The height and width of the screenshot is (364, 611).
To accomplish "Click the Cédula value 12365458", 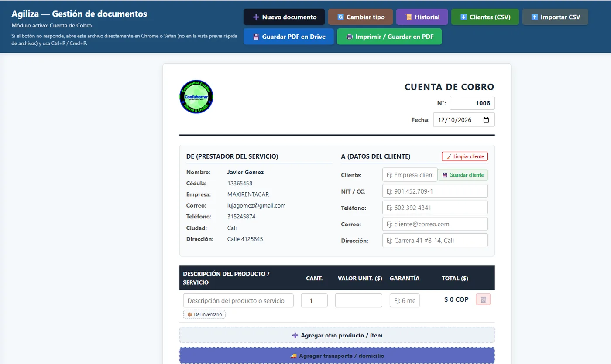I will click(240, 183).
